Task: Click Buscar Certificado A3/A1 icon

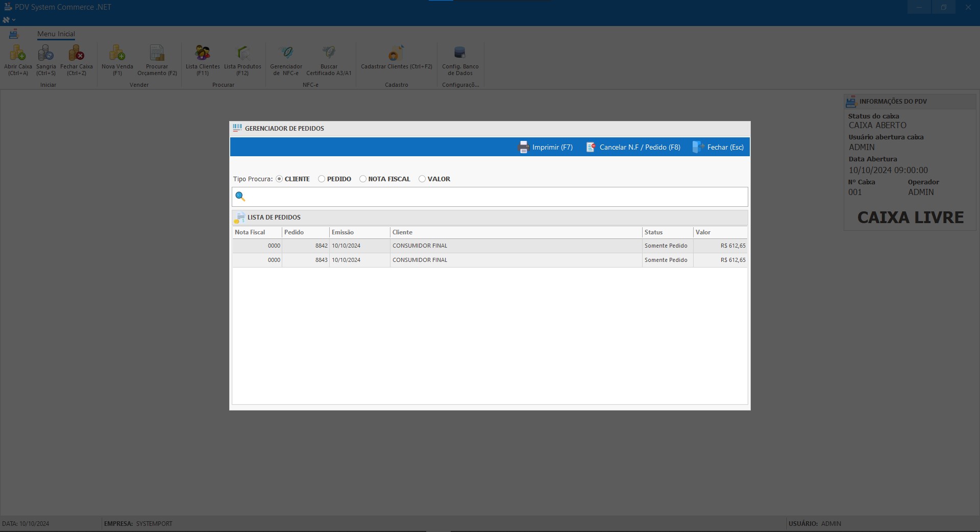Action: click(x=329, y=53)
